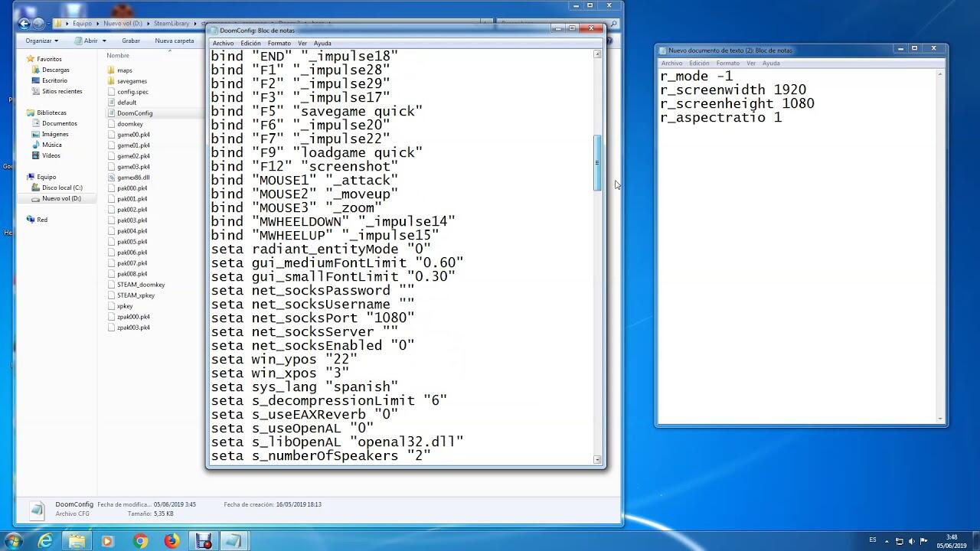Launch Firefox from the taskbar
Image resolution: width=980 pixels, height=551 pixels.
tap(171, 541)
